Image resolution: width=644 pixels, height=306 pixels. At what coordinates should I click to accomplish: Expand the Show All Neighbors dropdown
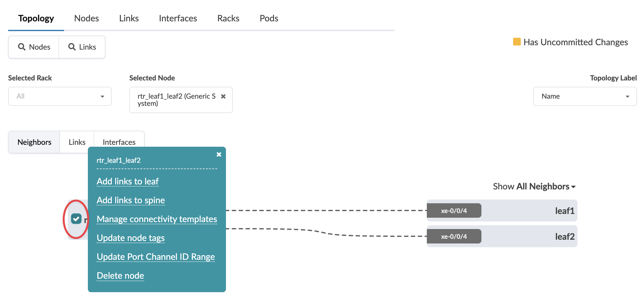tap(534, 187)
